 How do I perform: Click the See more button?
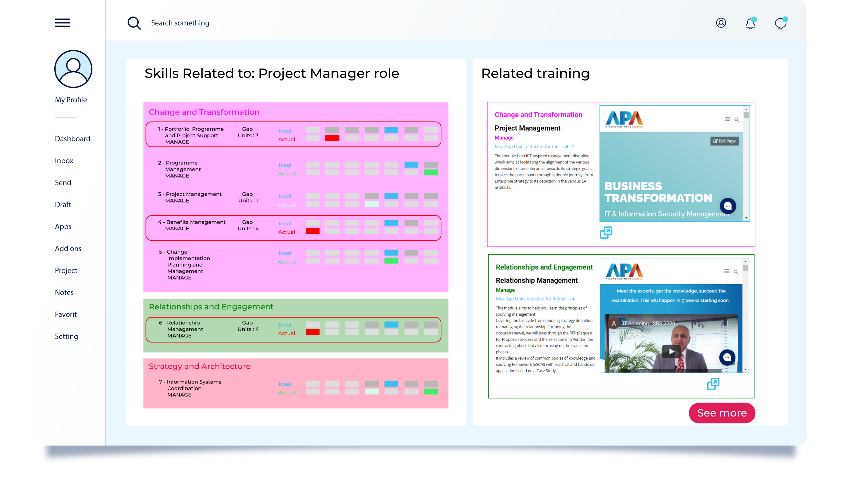click(x=722, y=413)
